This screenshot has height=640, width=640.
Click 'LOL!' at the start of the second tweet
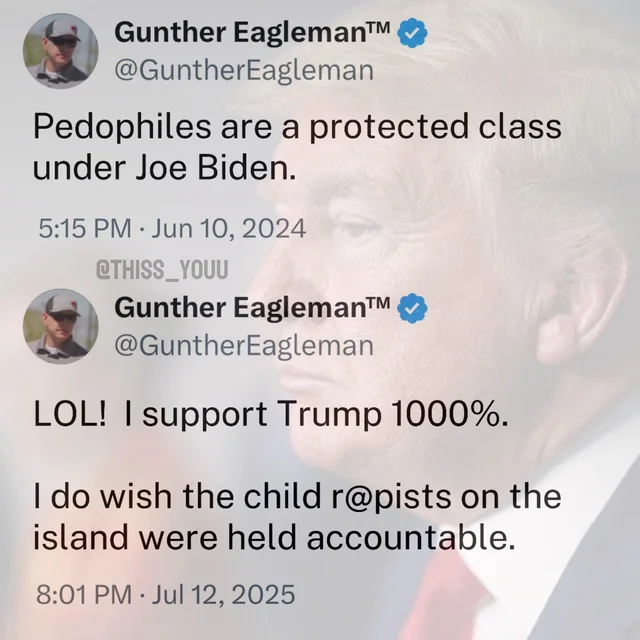70,414
